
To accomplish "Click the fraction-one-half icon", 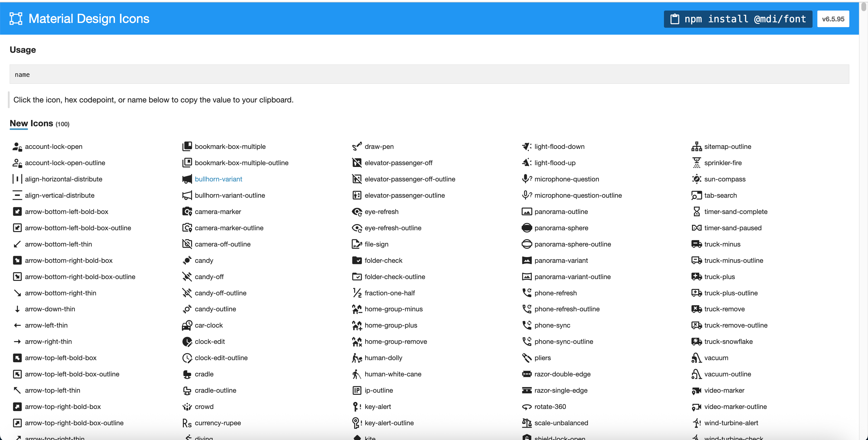I will click(x=357, y=293).
